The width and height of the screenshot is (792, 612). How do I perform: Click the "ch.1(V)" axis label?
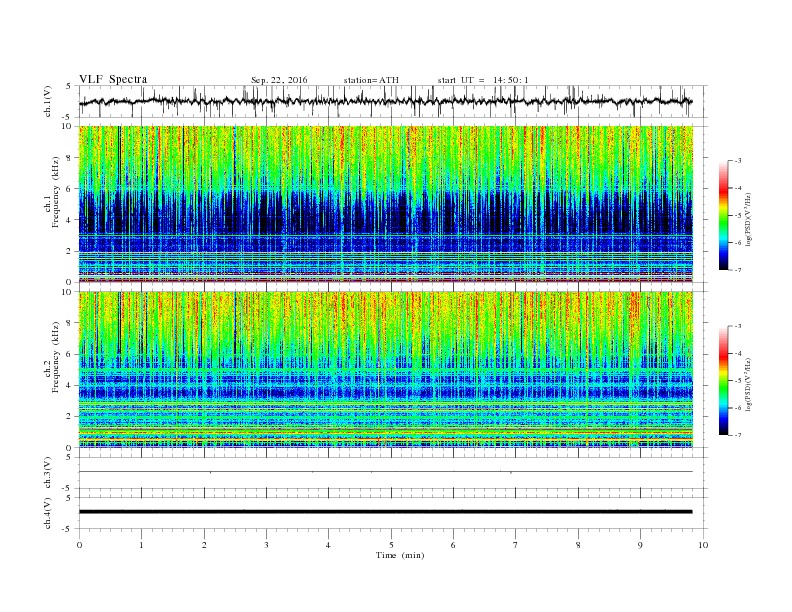pyautogui.click(x=48, y=101)
